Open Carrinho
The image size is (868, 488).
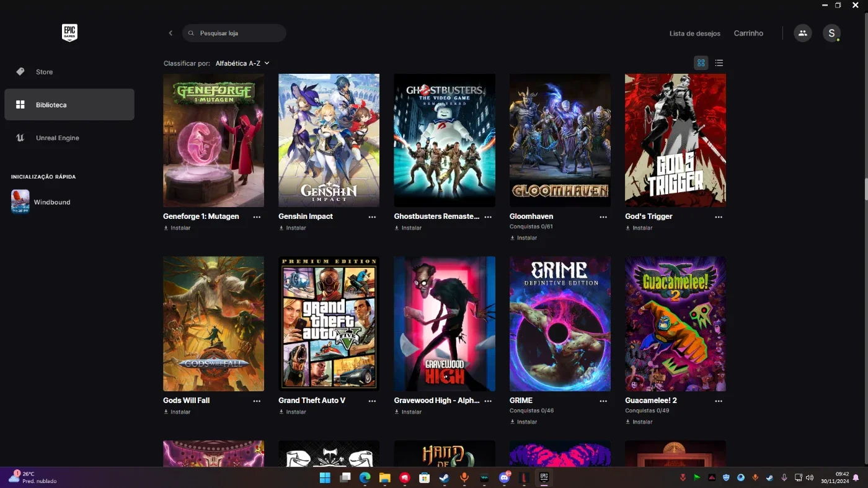click(x=748, y=33)
